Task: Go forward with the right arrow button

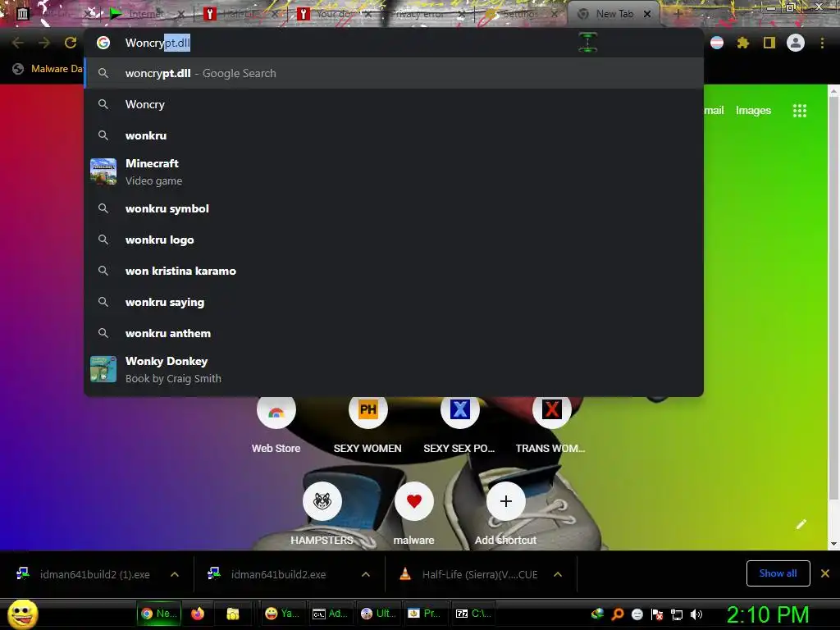Action: coord(44,43)
